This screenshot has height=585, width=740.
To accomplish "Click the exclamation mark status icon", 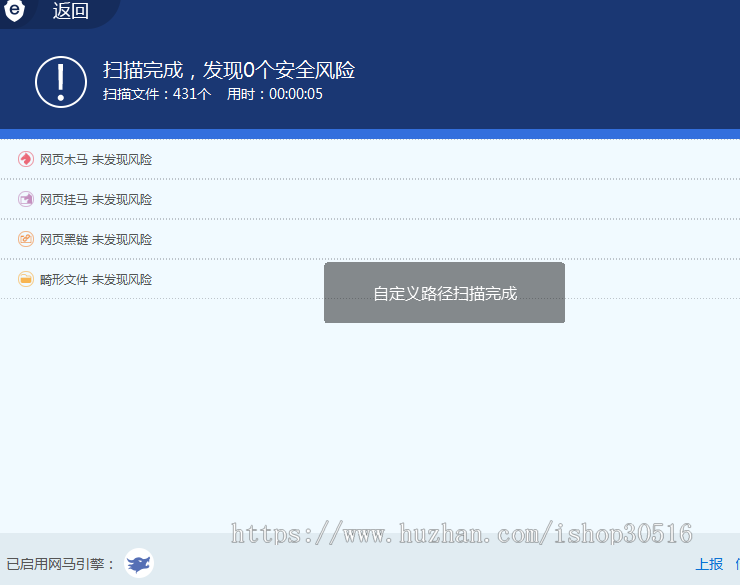I will (61, 82).
